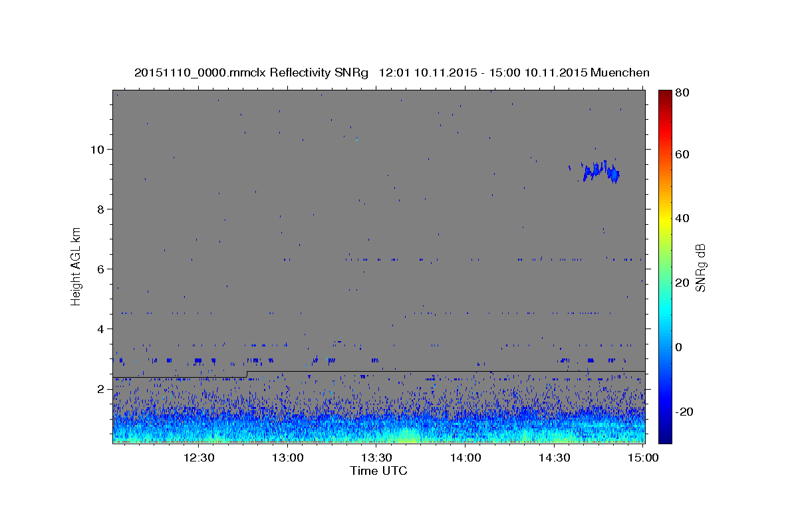Click the 'SNRg dB' colorbar label
This screenshot has width=798, height=532.
tap(700, 268)
